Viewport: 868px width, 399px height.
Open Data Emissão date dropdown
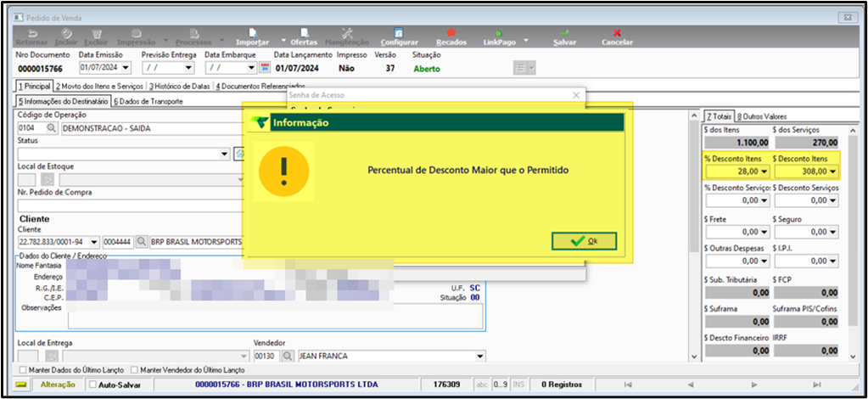(x=125, y=68)
